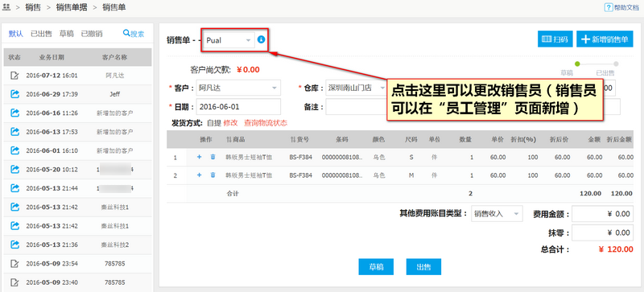Click the 草稿 step in progress indicator
Viewport: 644px width, 292px height.
(576, 64)
